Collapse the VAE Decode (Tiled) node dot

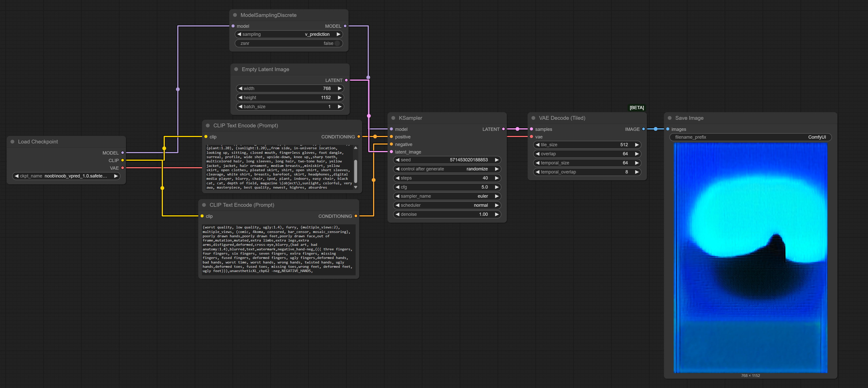coord(533,118)
